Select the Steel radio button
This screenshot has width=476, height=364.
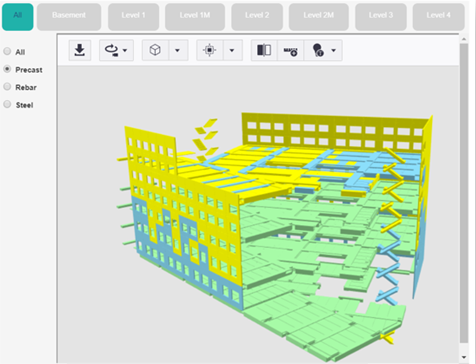7,104
